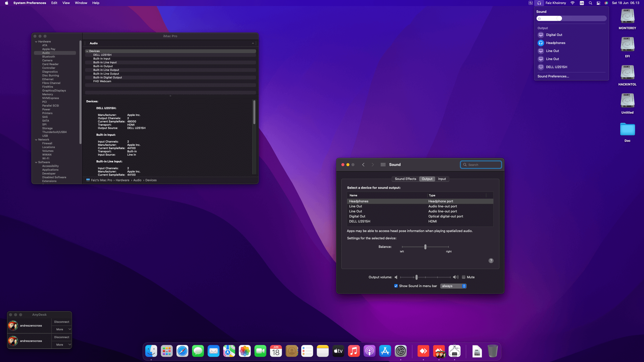Open Apple TV app in the Dock
644x362 pixels.
[338, 351]
